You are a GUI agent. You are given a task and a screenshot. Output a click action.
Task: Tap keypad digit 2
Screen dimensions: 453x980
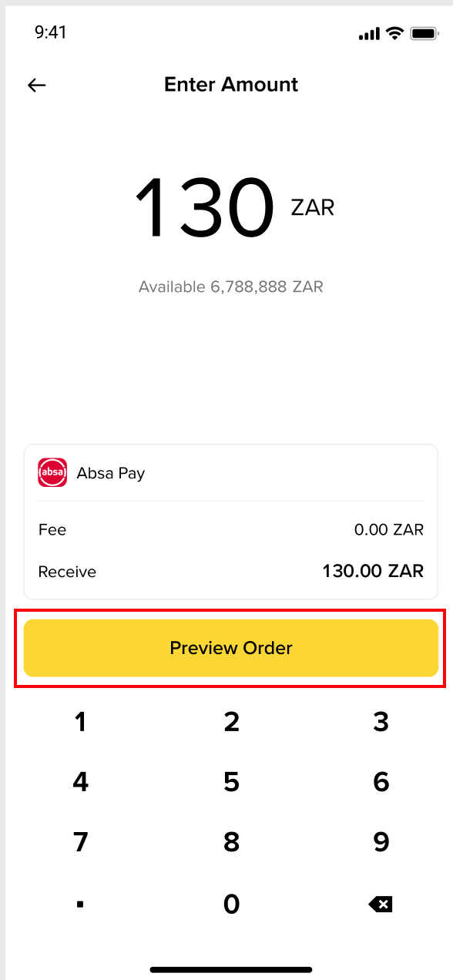(231, 722)
